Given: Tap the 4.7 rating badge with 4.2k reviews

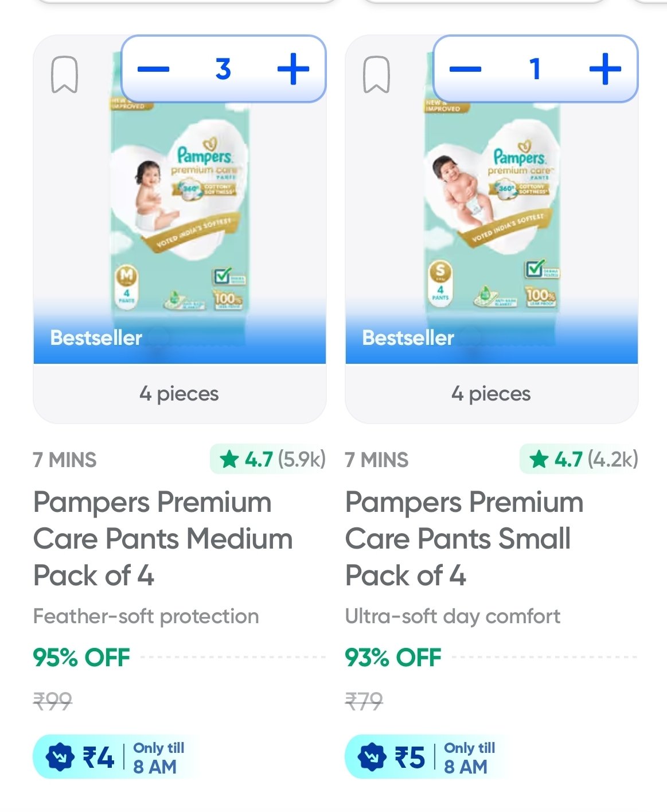Looking at the screenshot, I should coord(579,459).
